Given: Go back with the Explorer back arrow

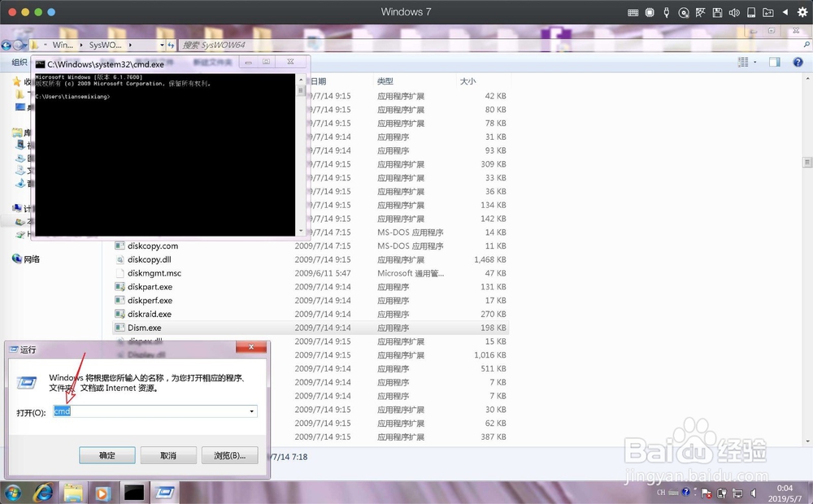Looking at the screenshot, I should pos(7,45).
